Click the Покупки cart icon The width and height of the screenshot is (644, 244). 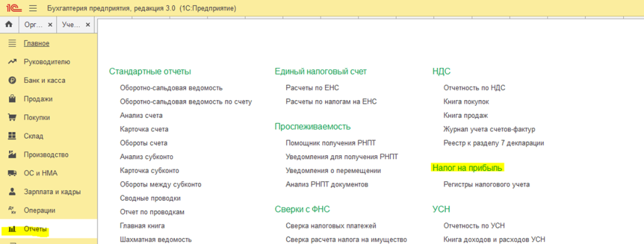tap(12, 118)
